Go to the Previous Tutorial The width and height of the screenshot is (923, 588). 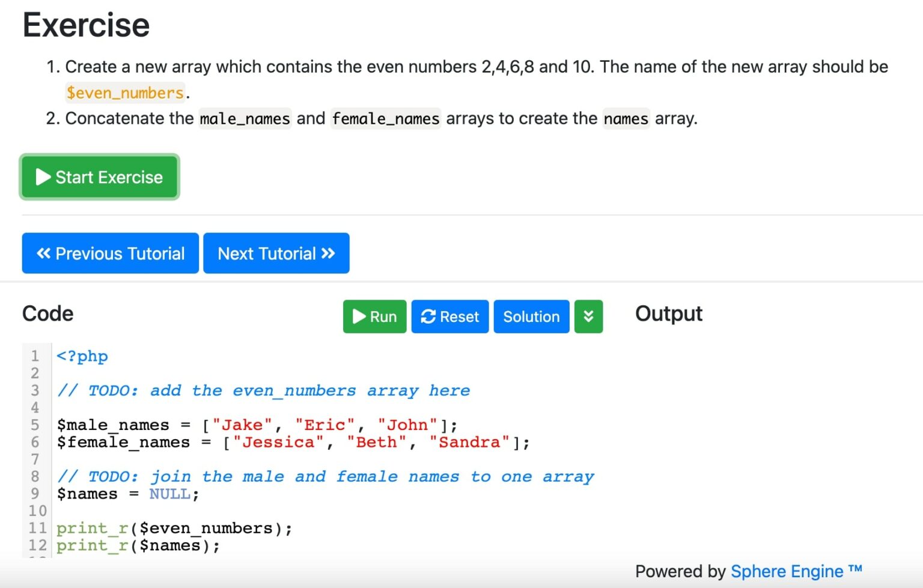110,253
